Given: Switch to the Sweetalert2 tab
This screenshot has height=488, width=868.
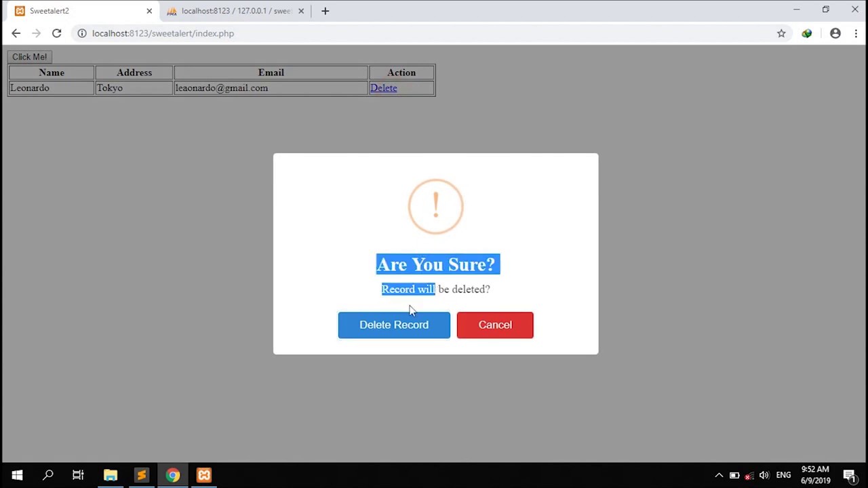Looking at the screenshot, I should (x=81, y=11).
